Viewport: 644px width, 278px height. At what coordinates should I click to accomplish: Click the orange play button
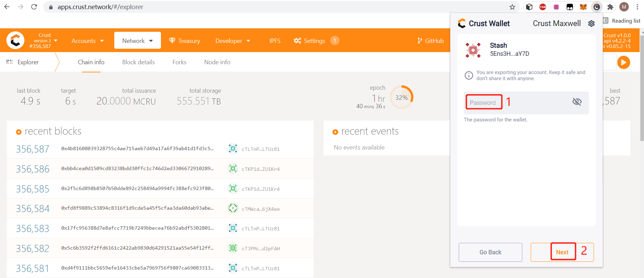(x=624, y=62)
